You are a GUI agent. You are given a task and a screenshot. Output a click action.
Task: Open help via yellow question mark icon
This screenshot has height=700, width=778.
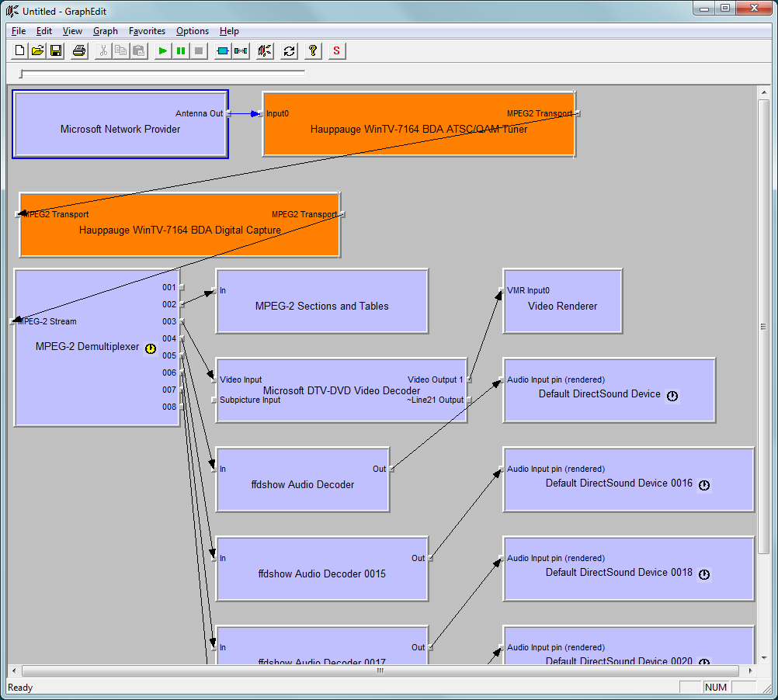click(313, 50)
